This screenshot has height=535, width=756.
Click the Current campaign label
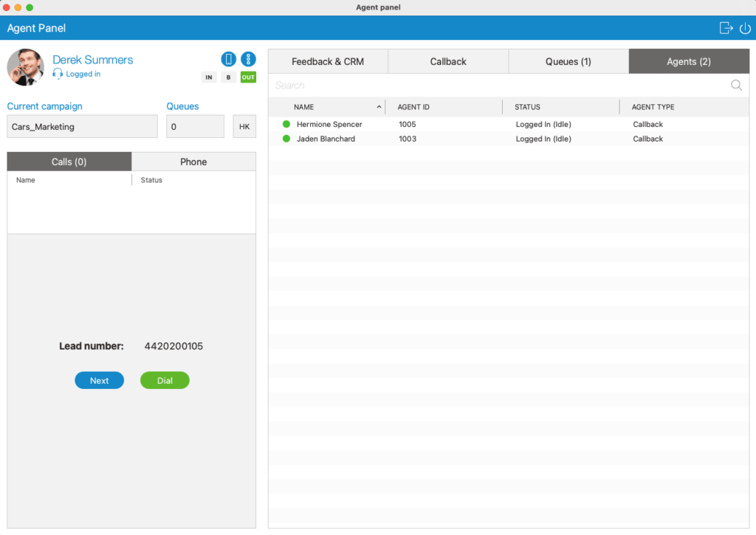point(44,106)
